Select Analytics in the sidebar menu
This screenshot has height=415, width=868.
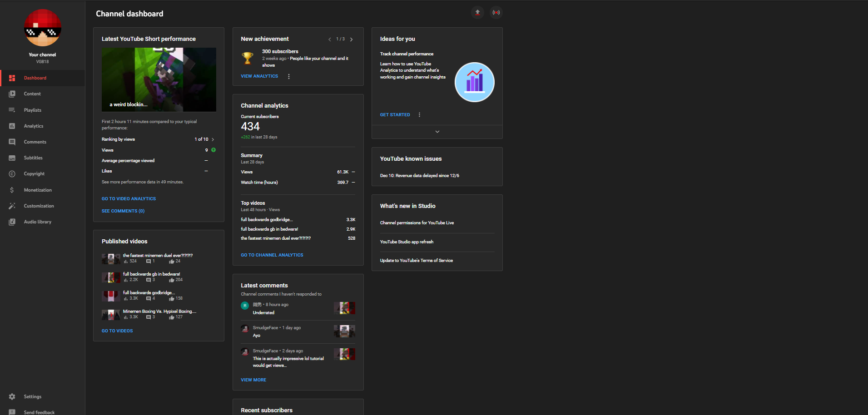43,126
